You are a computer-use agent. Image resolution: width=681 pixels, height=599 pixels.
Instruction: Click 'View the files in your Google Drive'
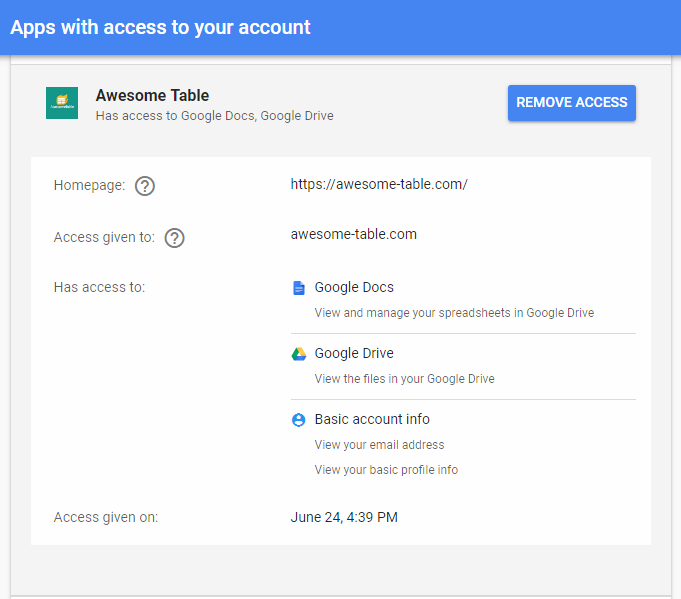tap(404, 379)
